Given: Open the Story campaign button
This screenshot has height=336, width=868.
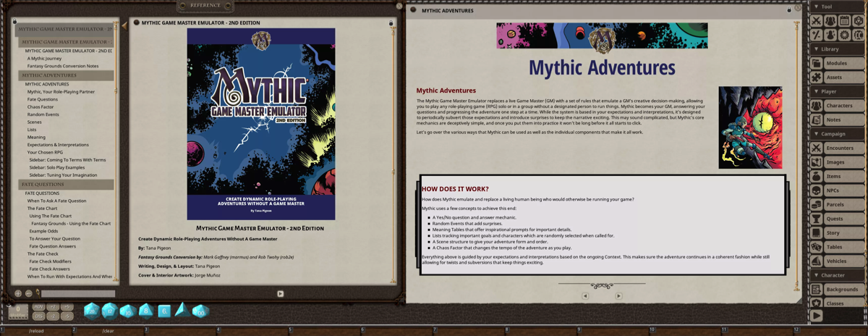Looking at the screenshot, I should [x=843, y=232].
